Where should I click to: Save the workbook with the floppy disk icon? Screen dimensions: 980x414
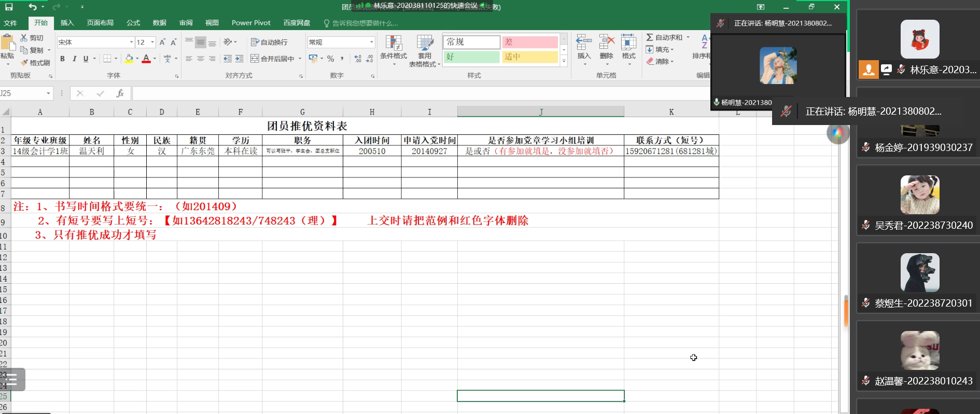tap(9, 7)
